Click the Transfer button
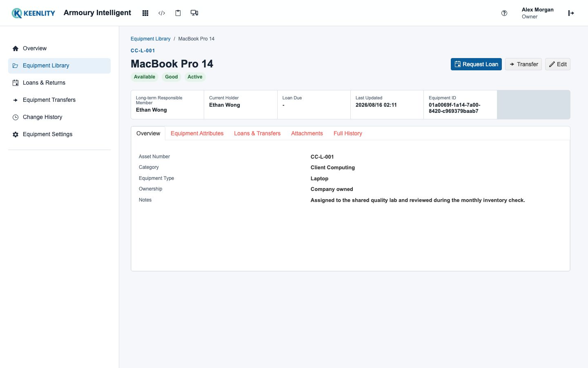This screenshot has width=588, height=368. [523, 64]
